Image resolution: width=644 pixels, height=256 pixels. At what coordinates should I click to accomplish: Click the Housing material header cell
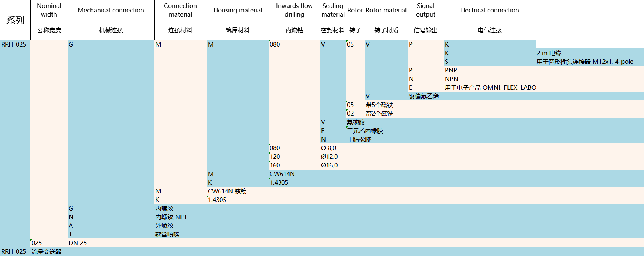click(x=237, y=10)
